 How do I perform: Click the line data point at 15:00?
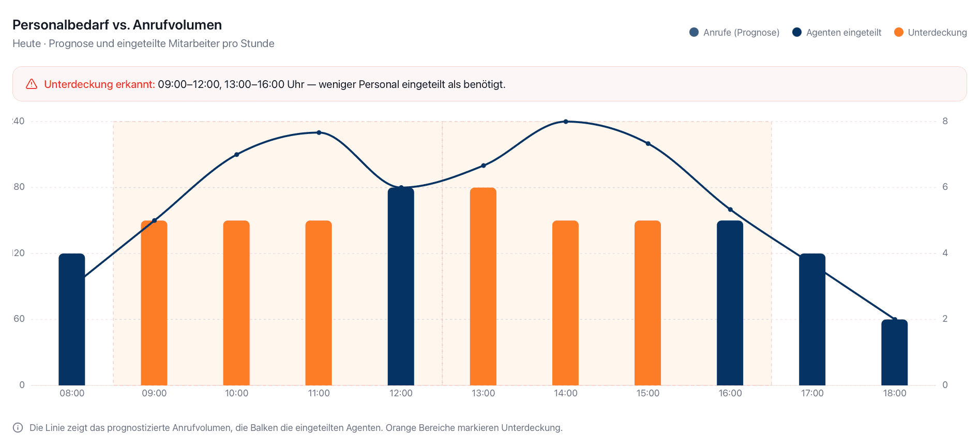click(648, 143)
